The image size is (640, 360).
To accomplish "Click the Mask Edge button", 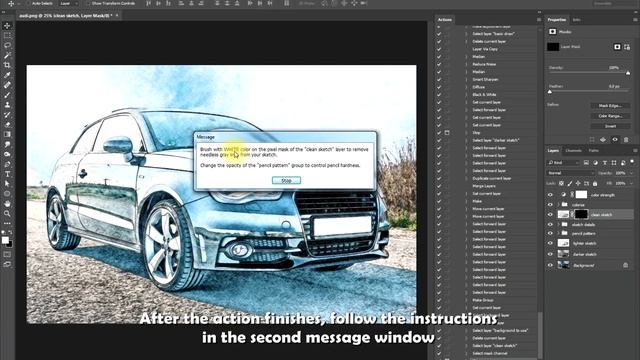I will pos(610,106).
